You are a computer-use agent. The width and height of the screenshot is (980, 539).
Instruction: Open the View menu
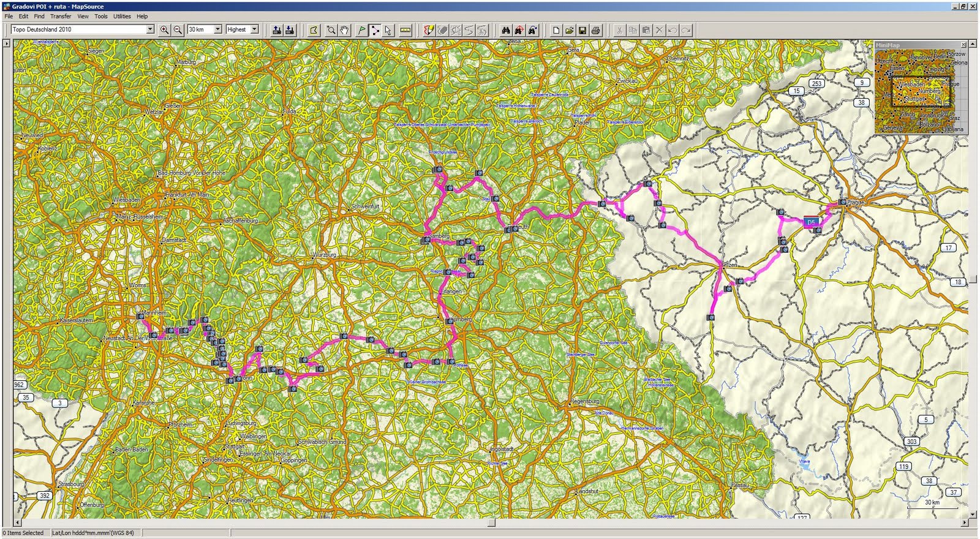(83, 17)
